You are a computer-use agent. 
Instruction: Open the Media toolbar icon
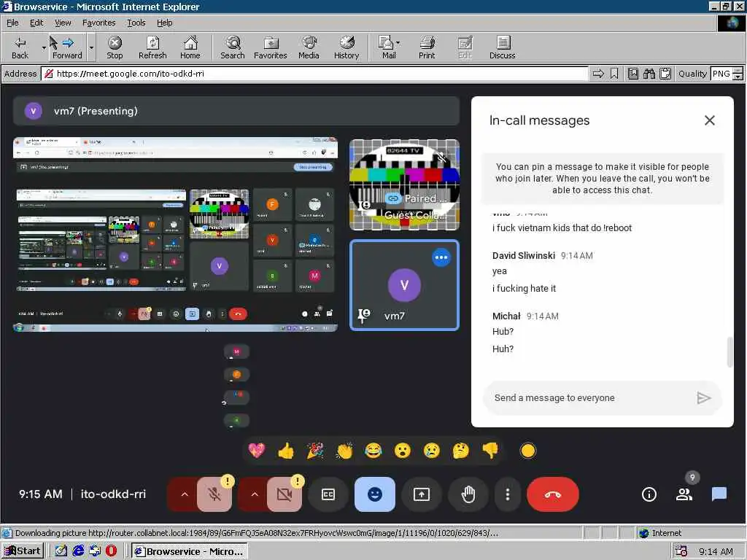click(309, 47)
